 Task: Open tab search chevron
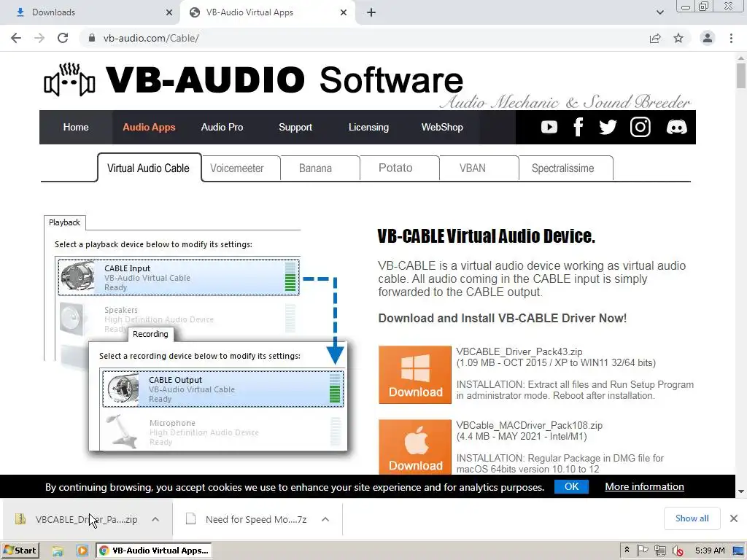click(659, 12)
